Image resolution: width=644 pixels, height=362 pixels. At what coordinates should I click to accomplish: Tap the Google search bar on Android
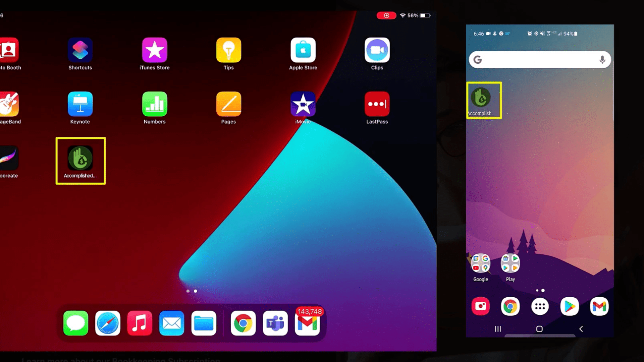pos(540,60)
